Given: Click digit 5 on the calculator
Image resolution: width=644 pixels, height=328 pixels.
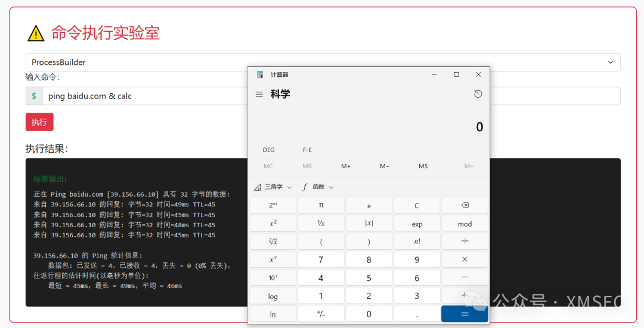Looking at the screenshot, I should coord(369,277).
